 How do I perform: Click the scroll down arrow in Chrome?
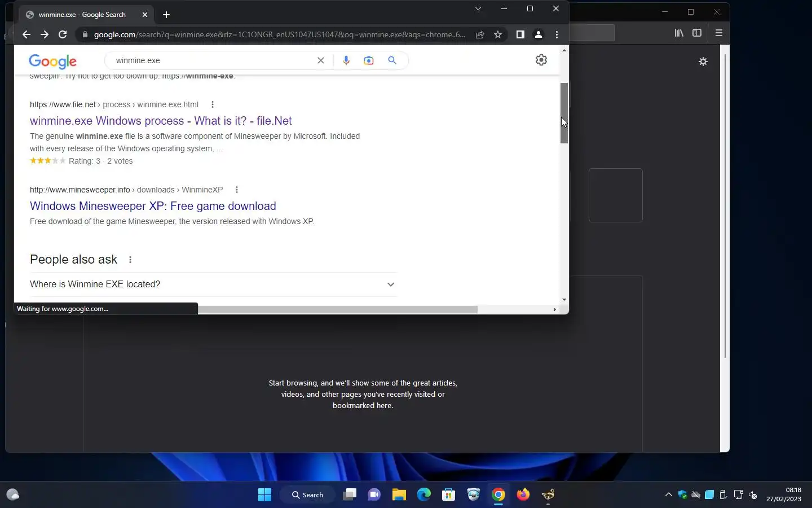[564, 300]
